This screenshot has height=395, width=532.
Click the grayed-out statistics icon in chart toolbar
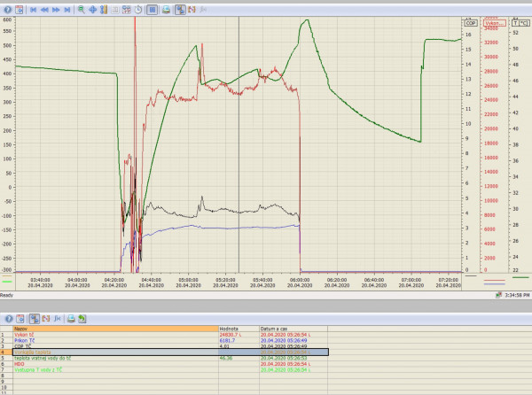[x=203, y=10]
